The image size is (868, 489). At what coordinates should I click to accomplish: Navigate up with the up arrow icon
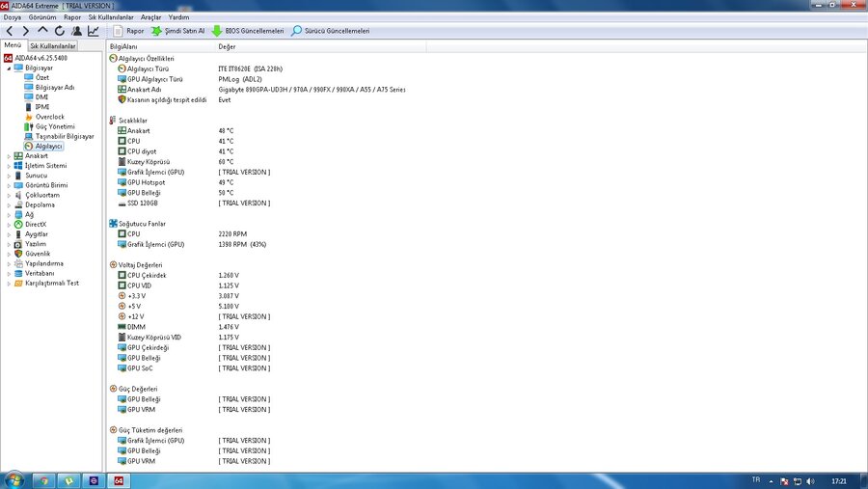[42, 31]
